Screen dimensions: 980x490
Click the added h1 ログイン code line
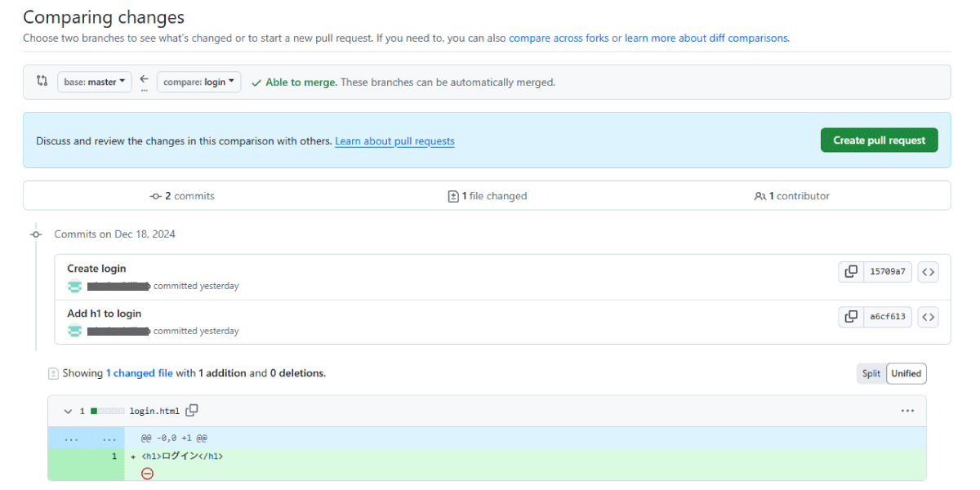[x=182, y=456]
